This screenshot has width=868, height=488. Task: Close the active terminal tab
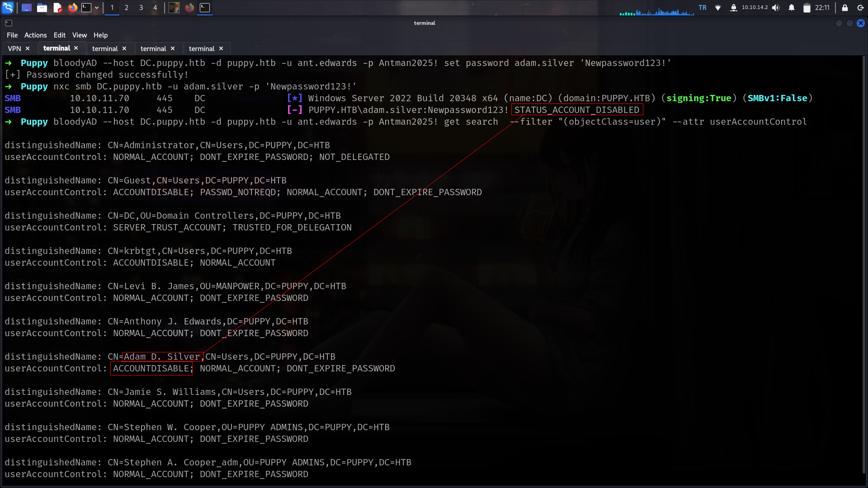[x=76, y=48]
